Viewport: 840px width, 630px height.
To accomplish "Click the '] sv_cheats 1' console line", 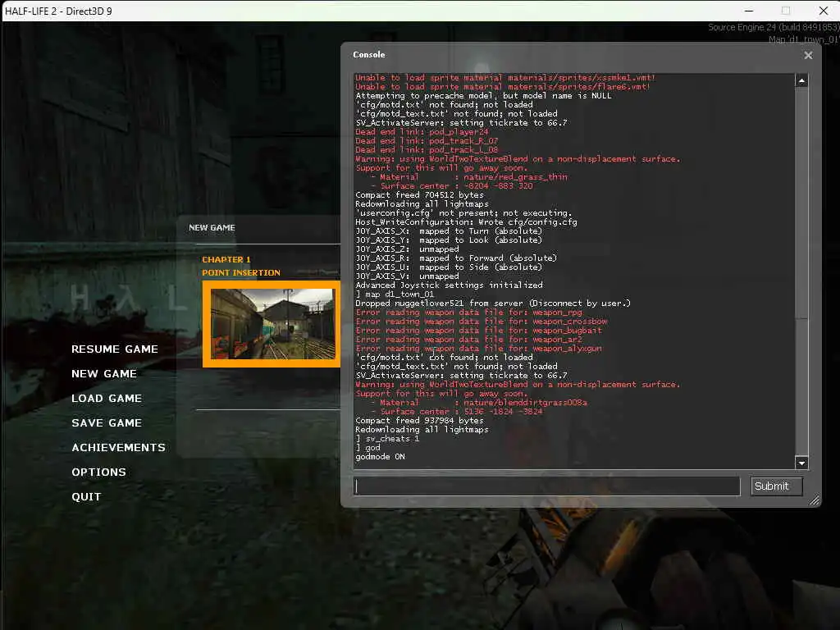I will 387,439.
